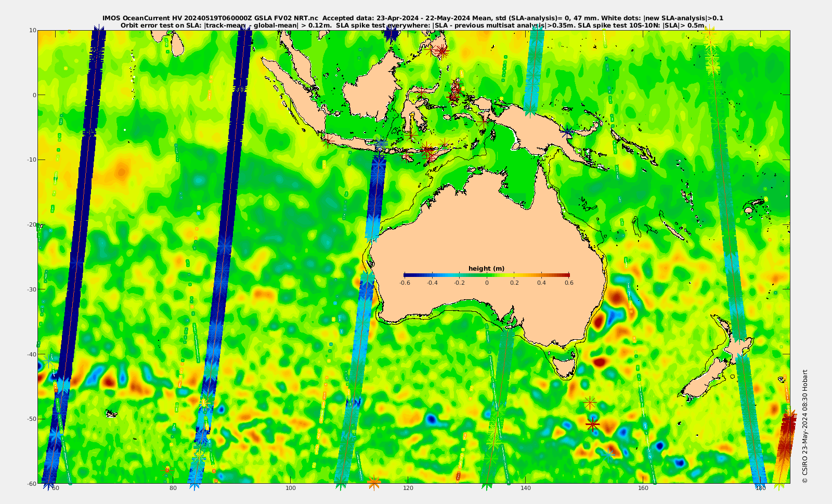Click the -0.6 colorbar tick label
This screenshot has width=832, height=504.
point(405,283)
